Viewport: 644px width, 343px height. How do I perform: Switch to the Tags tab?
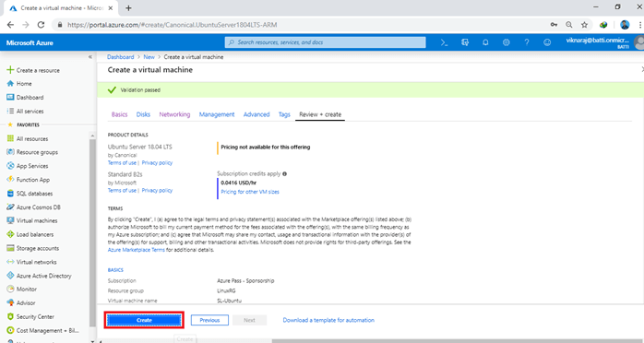(284, 114)
